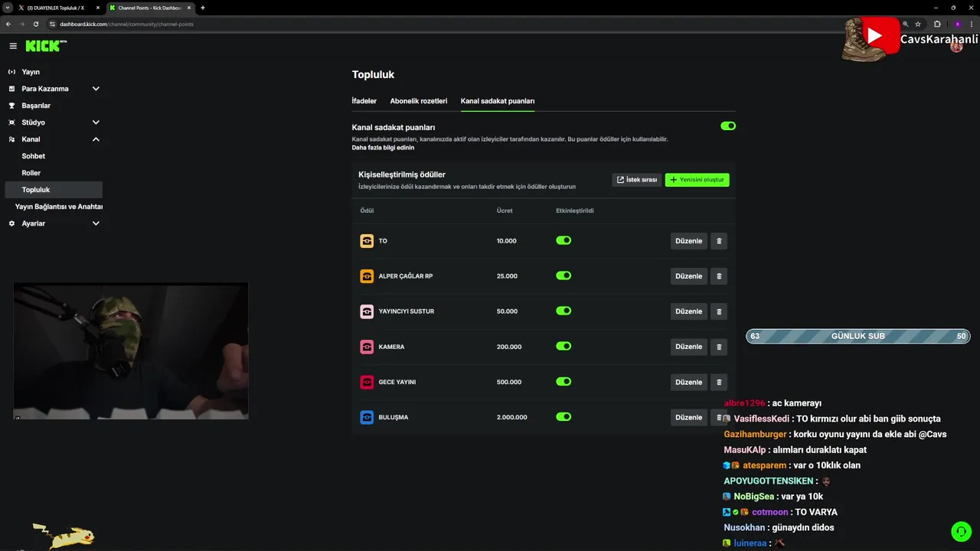Open İstek sırası button
Viewport: 980px width, 551px height.
pyautogui.click(x=637, y=180)
